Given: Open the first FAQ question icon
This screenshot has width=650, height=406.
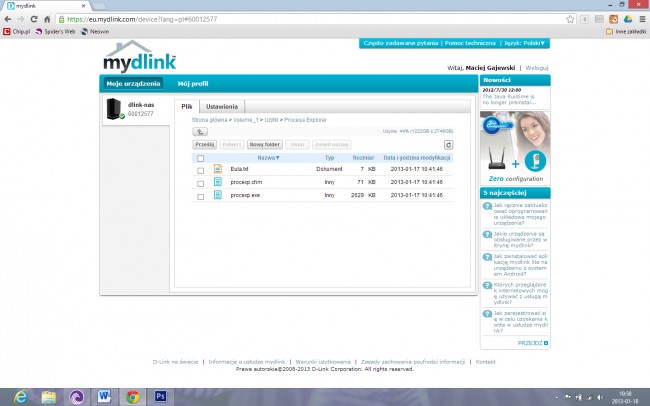Looking at the screenshot, I should (487, 206).
